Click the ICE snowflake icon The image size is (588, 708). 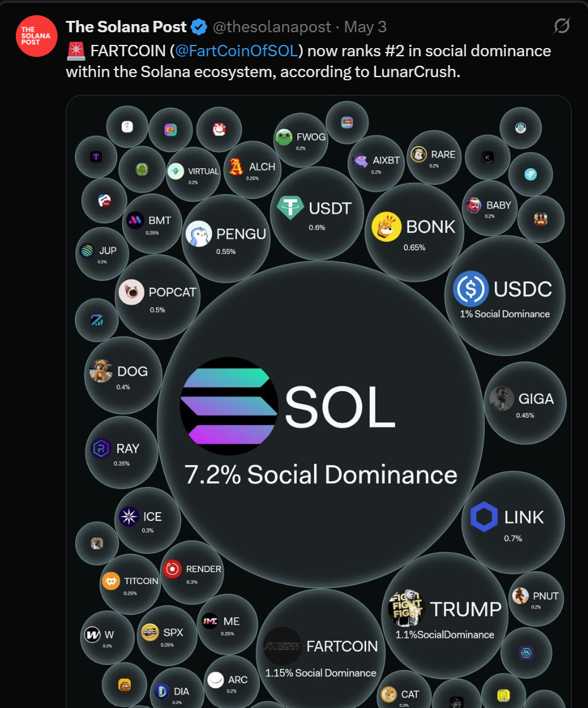(x=129, y=516)
